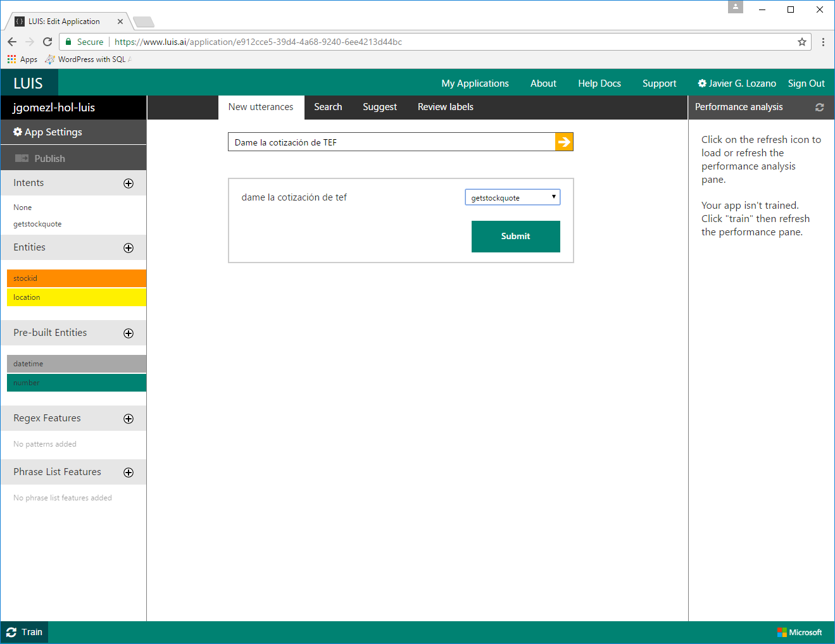The width and height of the screenshot is (835, 644).
Task: Click the Performance analysis panel title
Action: (x=739, y=107)
